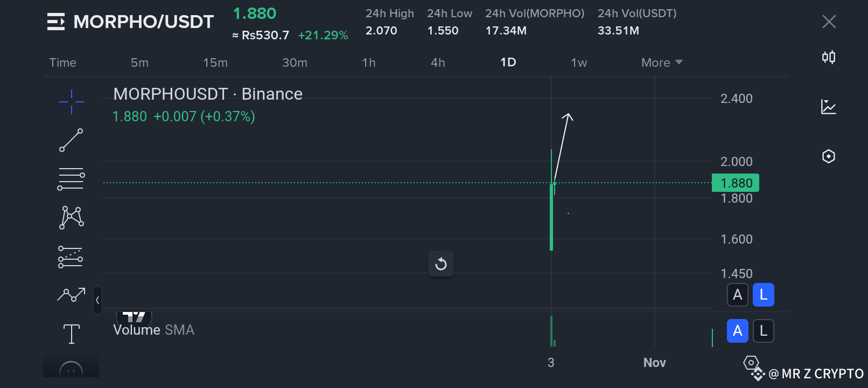
Task: Select the trend line drawing tool
Action: click(71, 140)
